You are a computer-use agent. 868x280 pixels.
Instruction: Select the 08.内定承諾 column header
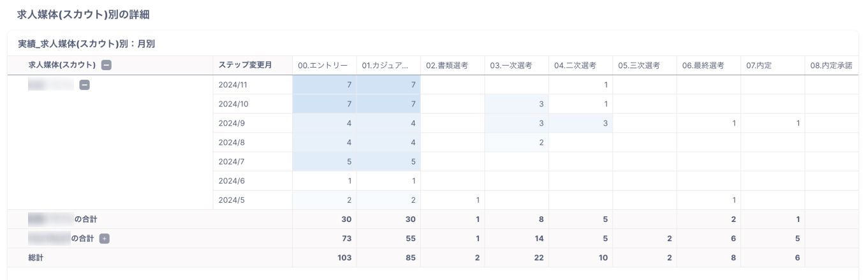831,65
